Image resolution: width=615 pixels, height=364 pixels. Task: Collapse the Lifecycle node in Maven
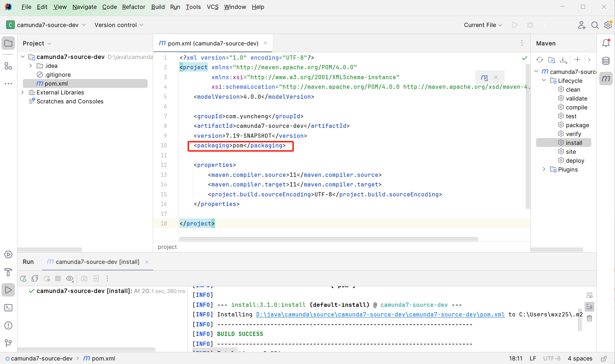(x=544, y=81)
